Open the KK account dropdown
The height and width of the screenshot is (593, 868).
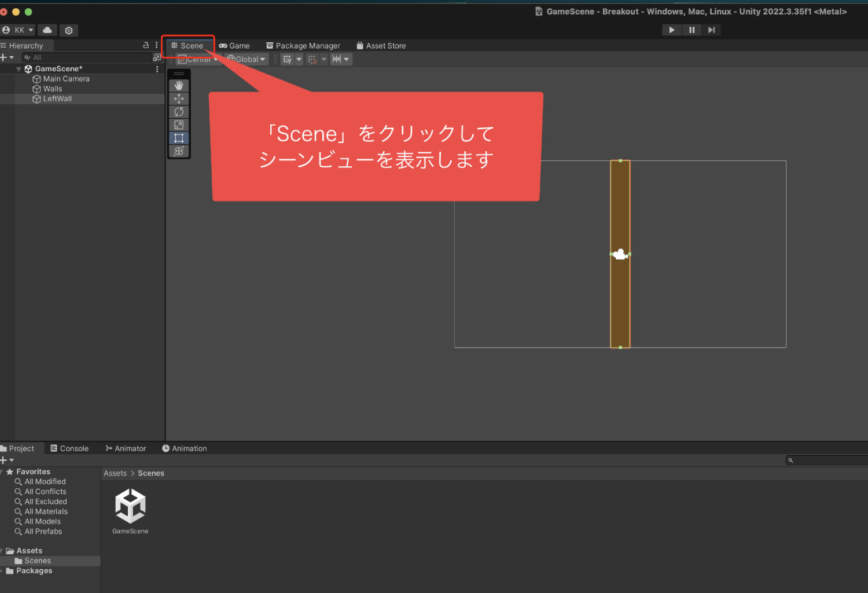coord(18,30)
